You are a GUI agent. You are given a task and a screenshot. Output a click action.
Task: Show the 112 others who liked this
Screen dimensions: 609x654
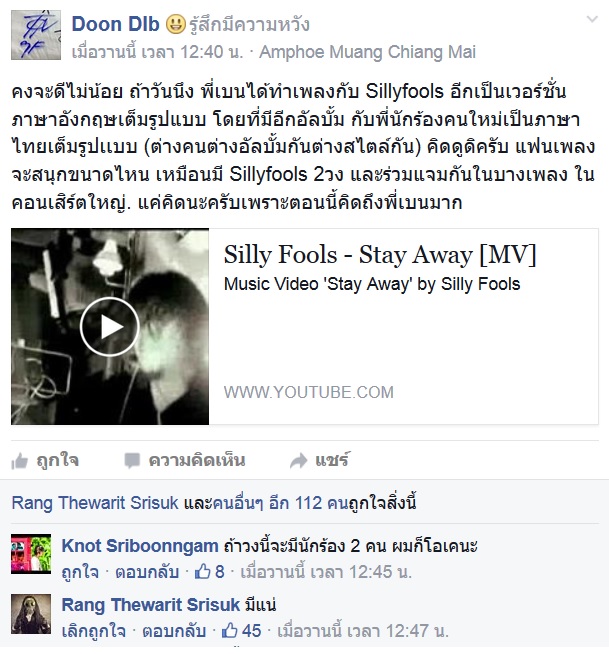coord(280,503)
